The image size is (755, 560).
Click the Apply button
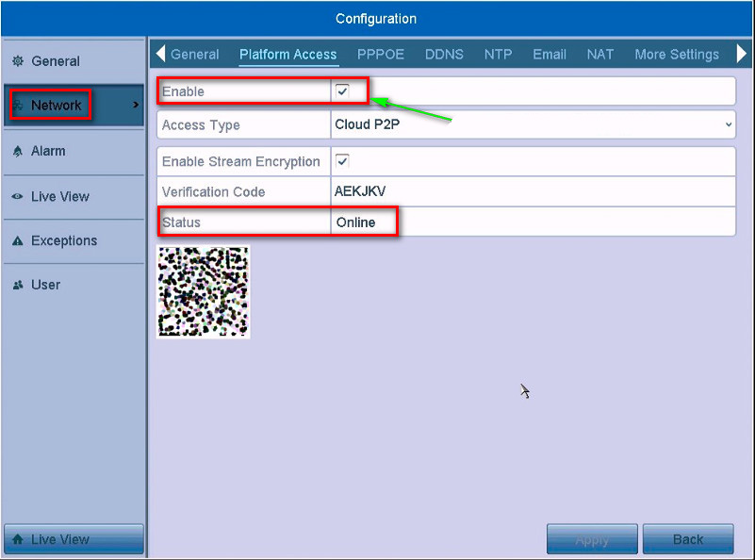click(x=592, y=539)
